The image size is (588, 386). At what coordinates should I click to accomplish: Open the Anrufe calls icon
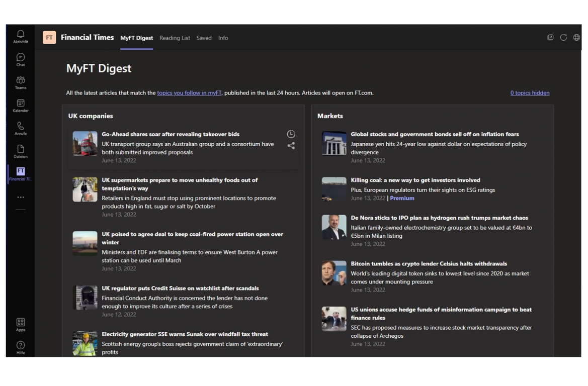(x=21, y=128)
